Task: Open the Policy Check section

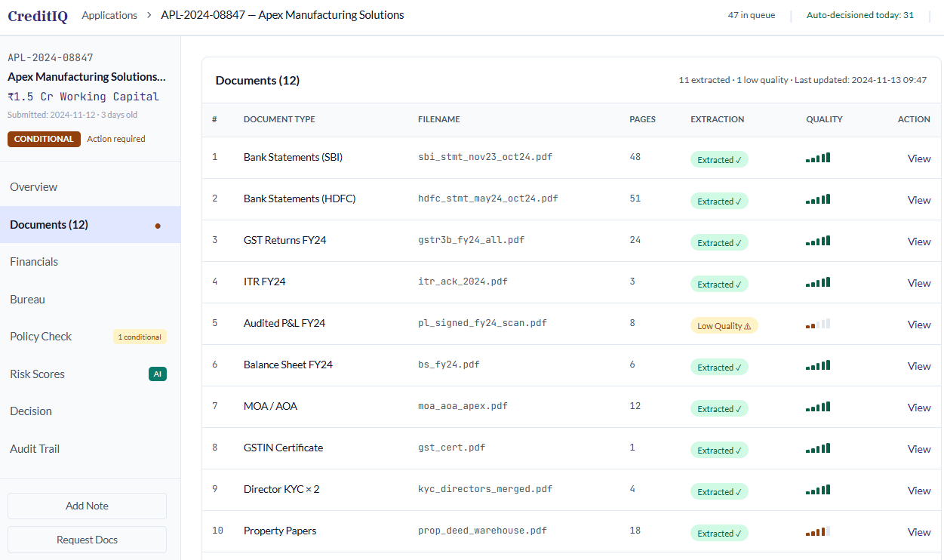Action: point(91,337)
